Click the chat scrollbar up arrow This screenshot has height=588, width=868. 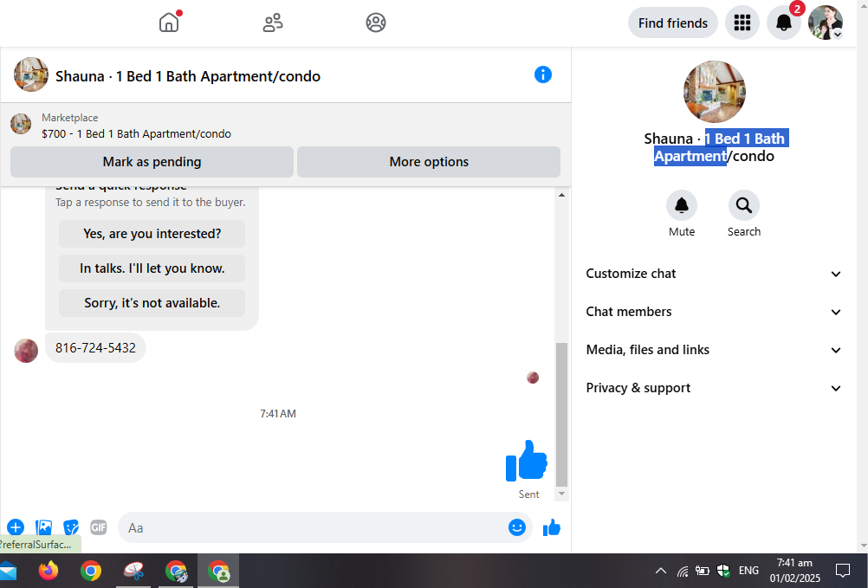coord(561,195)
